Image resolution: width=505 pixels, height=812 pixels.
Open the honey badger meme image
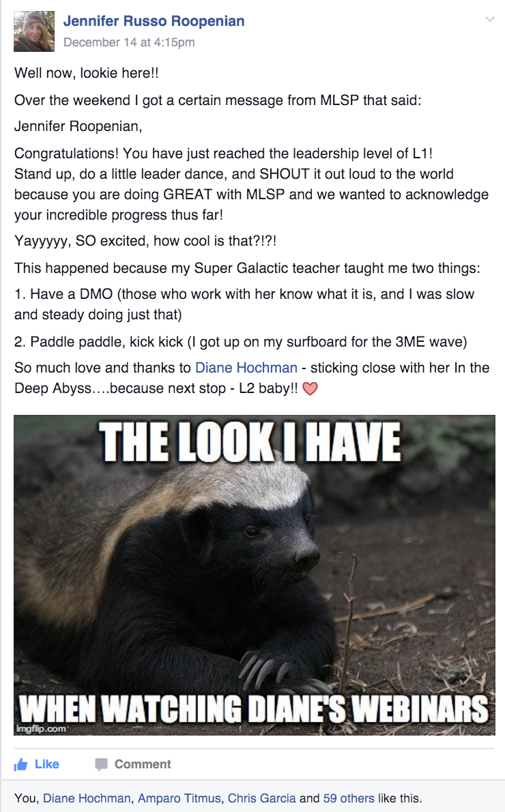coord(255,575)
